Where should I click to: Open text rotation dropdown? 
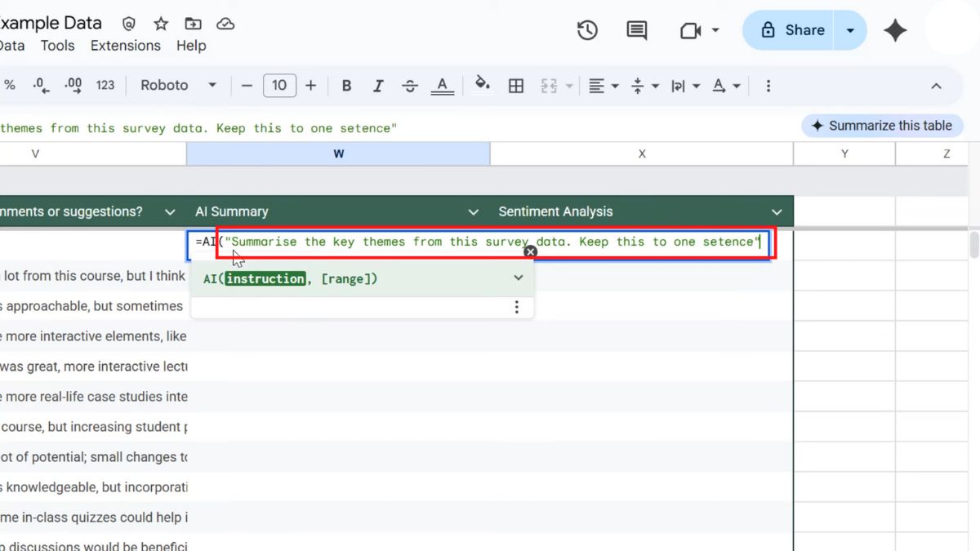[725, 86]
